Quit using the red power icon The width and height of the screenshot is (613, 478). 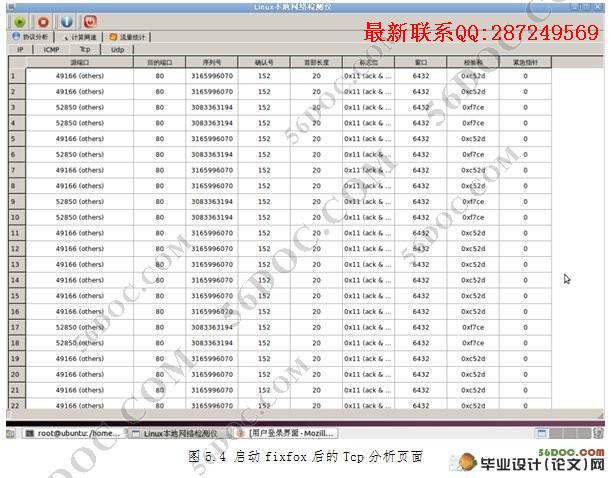(90, 22)
